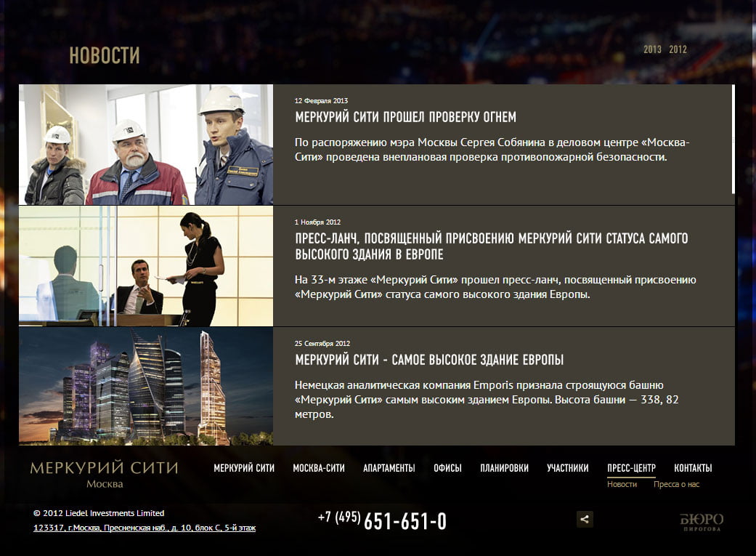
Task: Open the Бюро Пирогова logo link
Action: click(x=702, y=523)
